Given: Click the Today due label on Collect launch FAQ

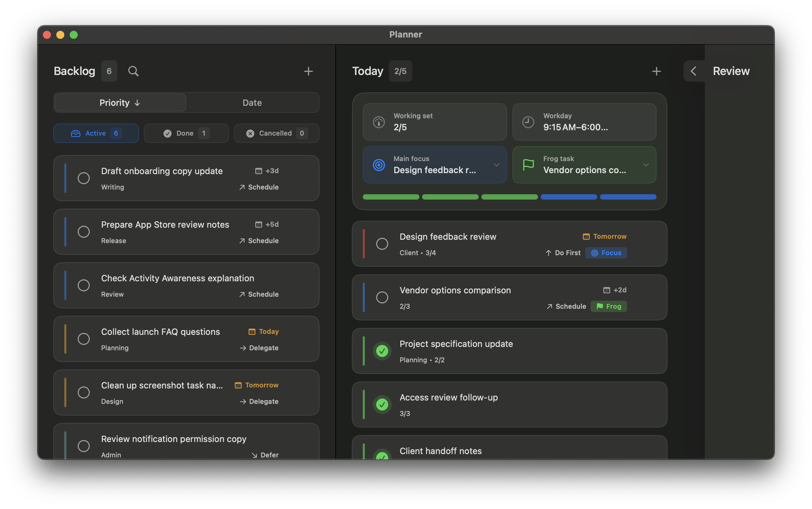Looking at the screenshot, I should tap(269, 332).
